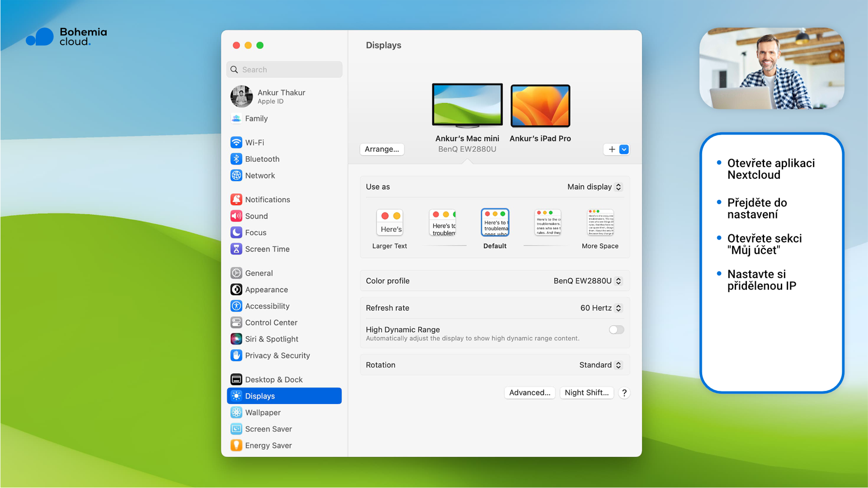Click the Advanced... button
This screenshot has height=488, width=868.
coord(530,393)
